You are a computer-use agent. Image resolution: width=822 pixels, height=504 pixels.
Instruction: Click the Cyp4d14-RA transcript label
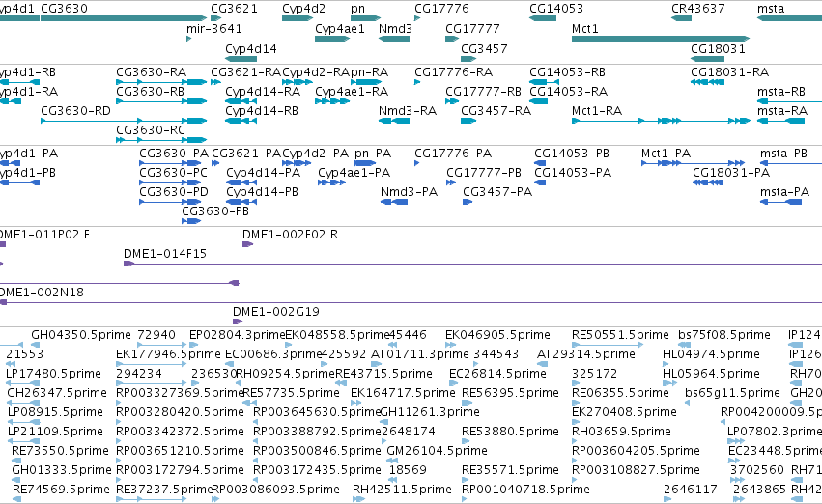point(263,91)
